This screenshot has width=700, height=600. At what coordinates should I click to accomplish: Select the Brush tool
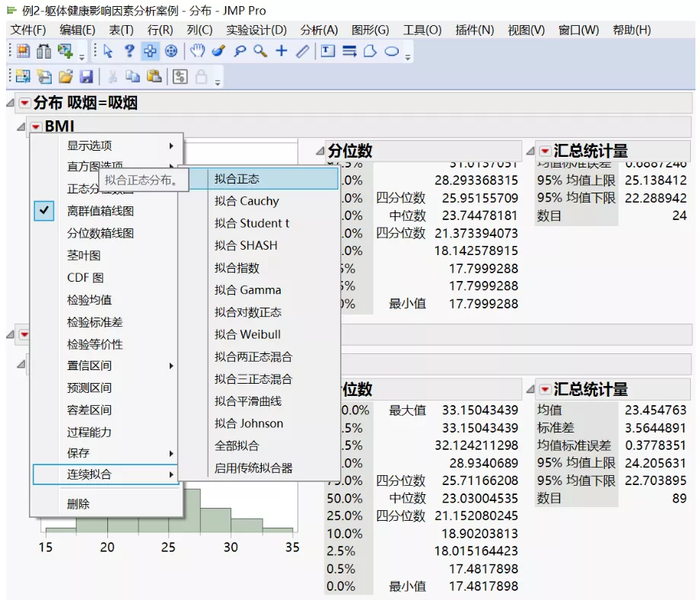coord(218,51)
